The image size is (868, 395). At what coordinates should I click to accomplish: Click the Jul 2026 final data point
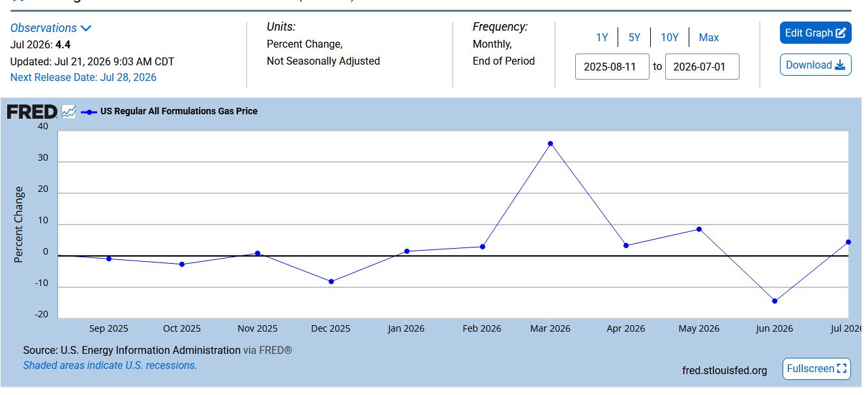tap(848, 242)
